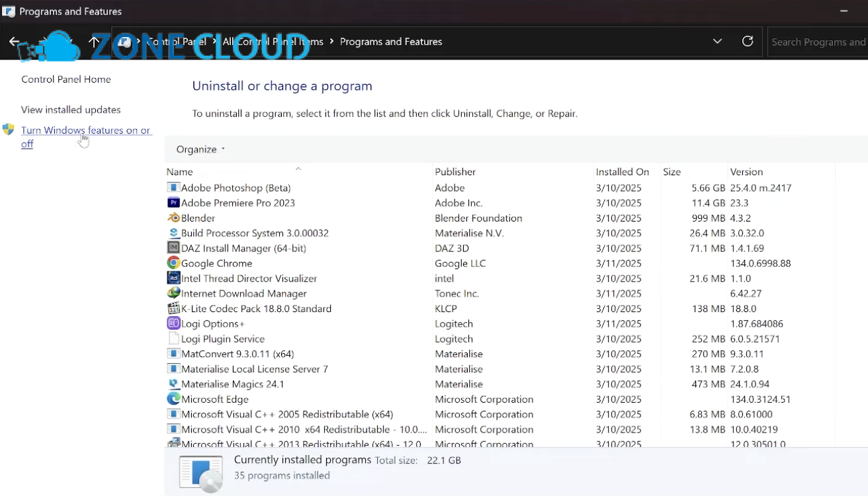868x496 pixels.
Task: Select the Adobe Photoshop (Beta) row name
Action: (x=236, y=188)
